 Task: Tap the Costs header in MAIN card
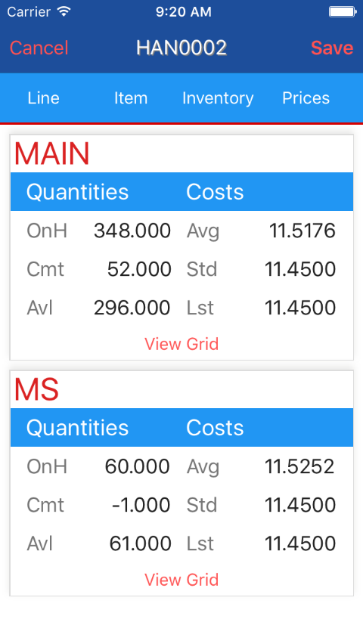coord(215,192)
